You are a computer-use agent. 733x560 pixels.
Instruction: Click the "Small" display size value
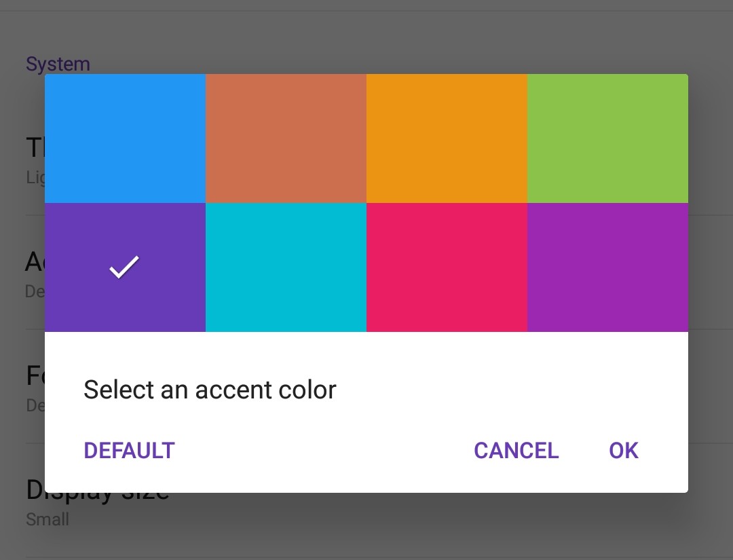click(48, 520)
